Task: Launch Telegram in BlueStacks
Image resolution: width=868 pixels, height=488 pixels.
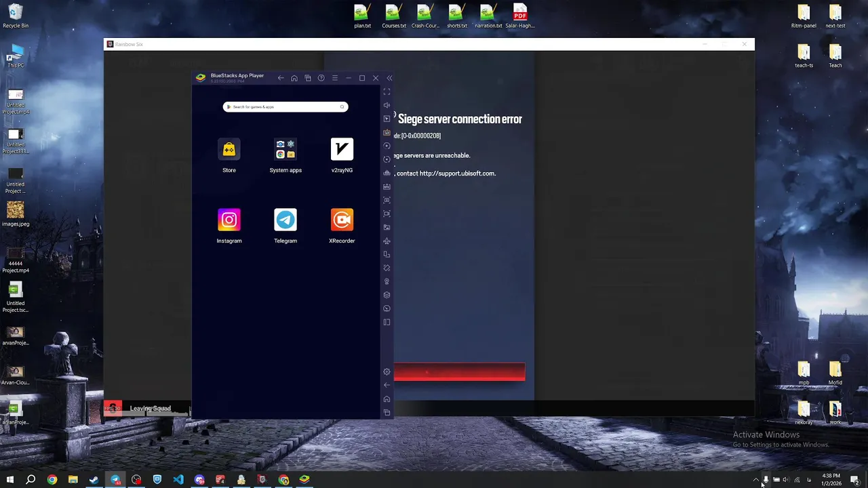Action: tap(285, 220)
